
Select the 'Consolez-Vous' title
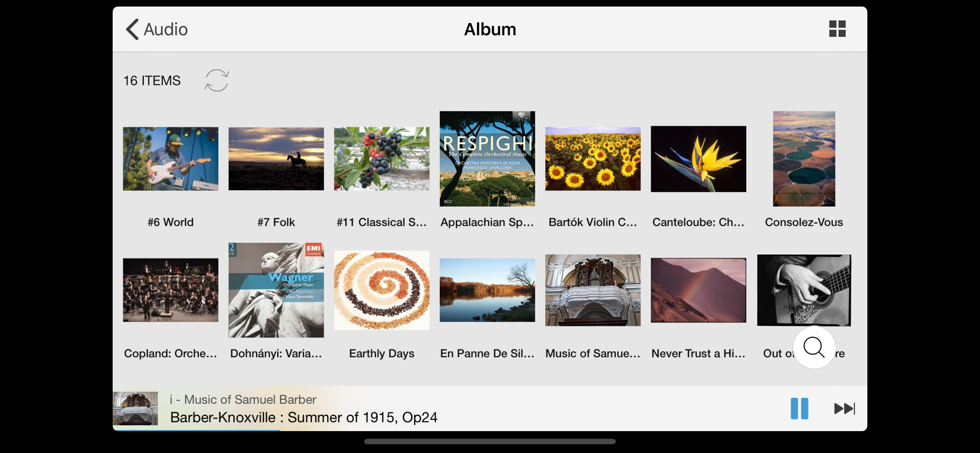(x=804, y=222)
